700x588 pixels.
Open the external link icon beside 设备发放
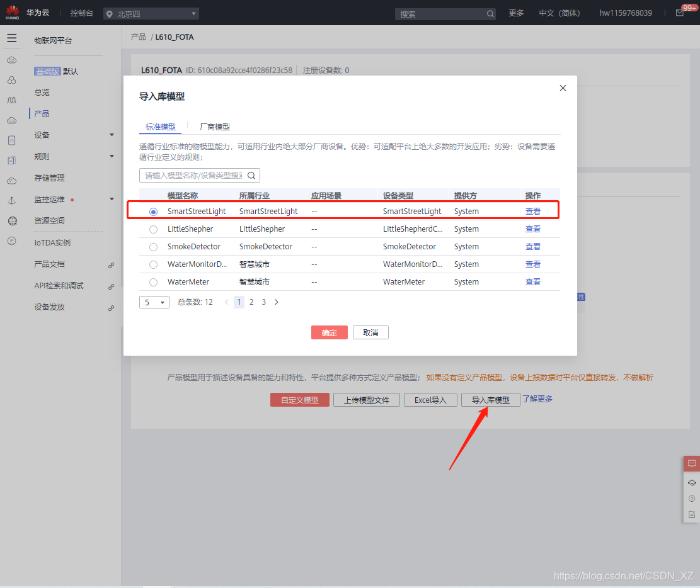(111, 308)
